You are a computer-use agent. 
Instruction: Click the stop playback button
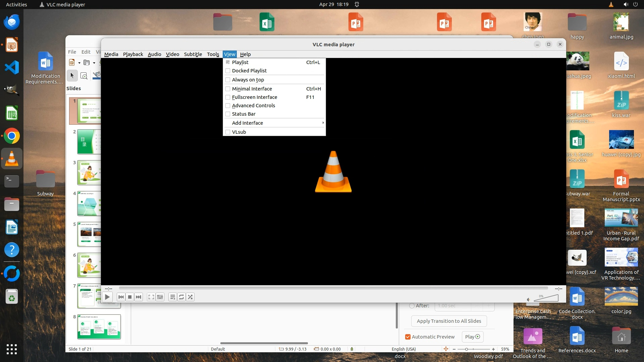pyautogui.click(x=130, y=297)
